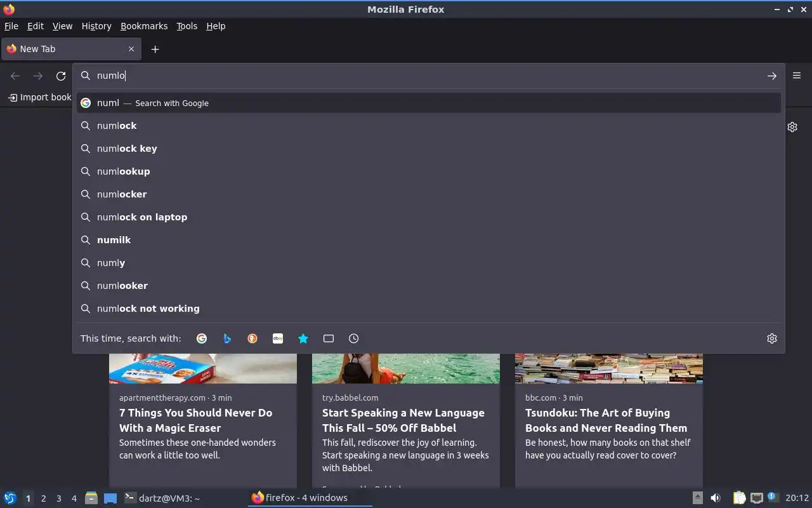Open the Tools menu
This screenshot has width=812, height=508.
(187, 26)
